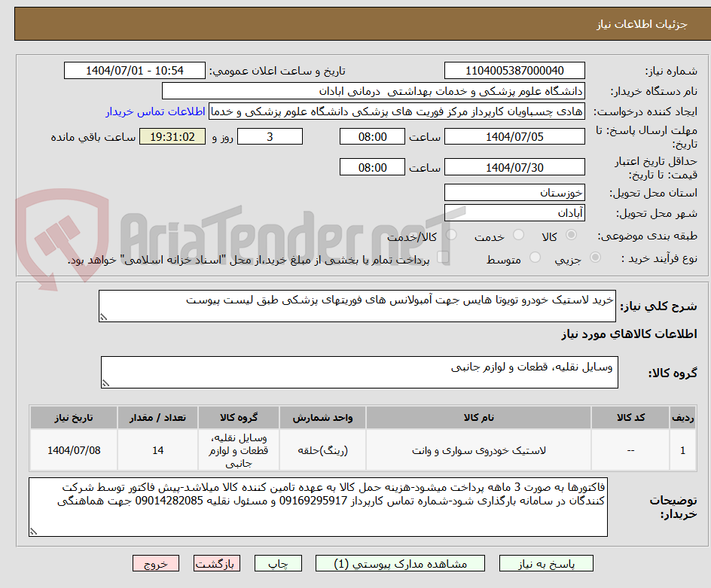Select the 'خدمت' classification radio button
The width and height of the screenshot is (711, 588).
(518, 235)
